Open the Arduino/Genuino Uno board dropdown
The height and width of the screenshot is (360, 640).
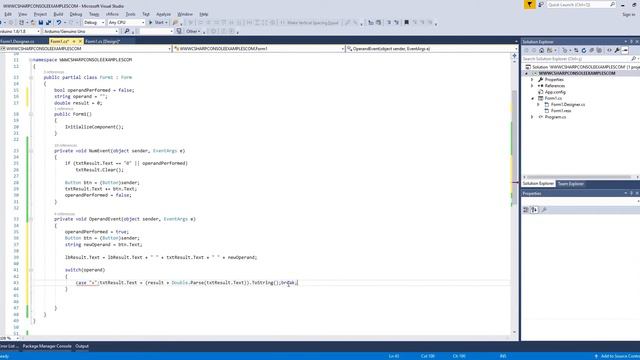click(80, 31)
